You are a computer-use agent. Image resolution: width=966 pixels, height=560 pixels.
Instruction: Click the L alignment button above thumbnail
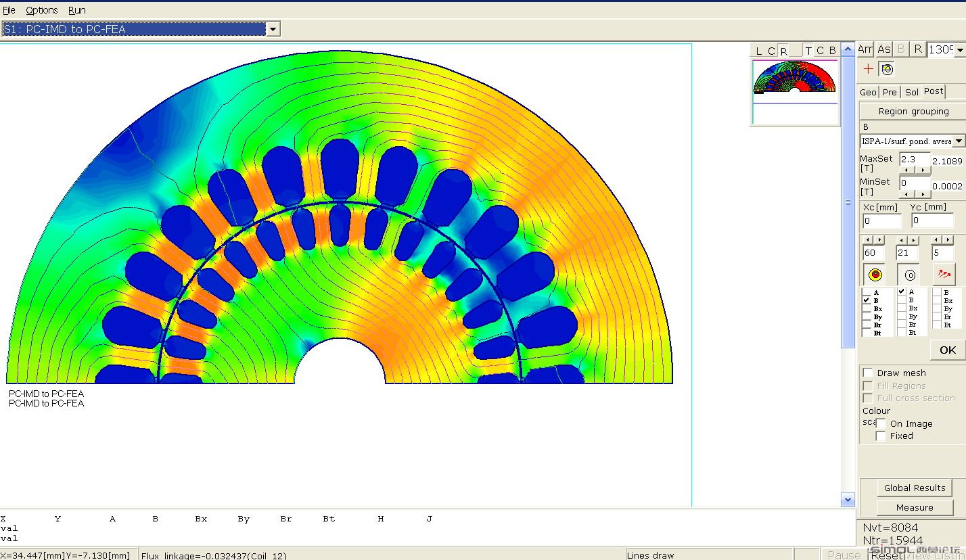click(x=758, y=51)
